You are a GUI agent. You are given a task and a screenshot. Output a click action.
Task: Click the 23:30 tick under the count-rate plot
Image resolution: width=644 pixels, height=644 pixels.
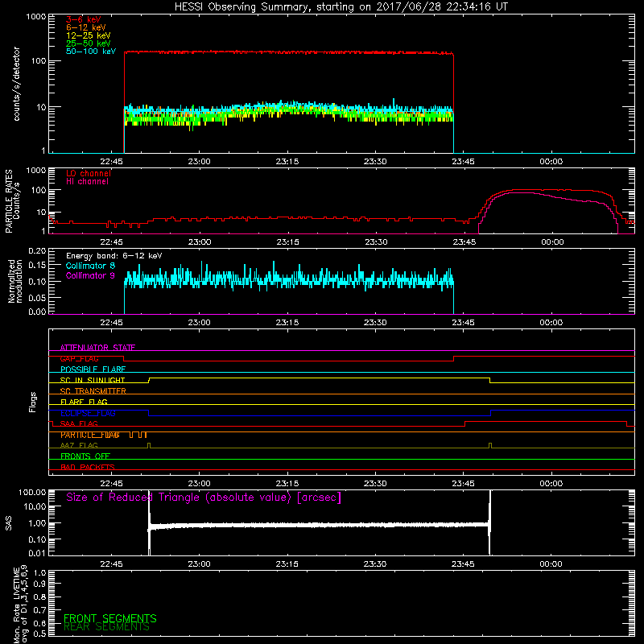tap(375, 162)
